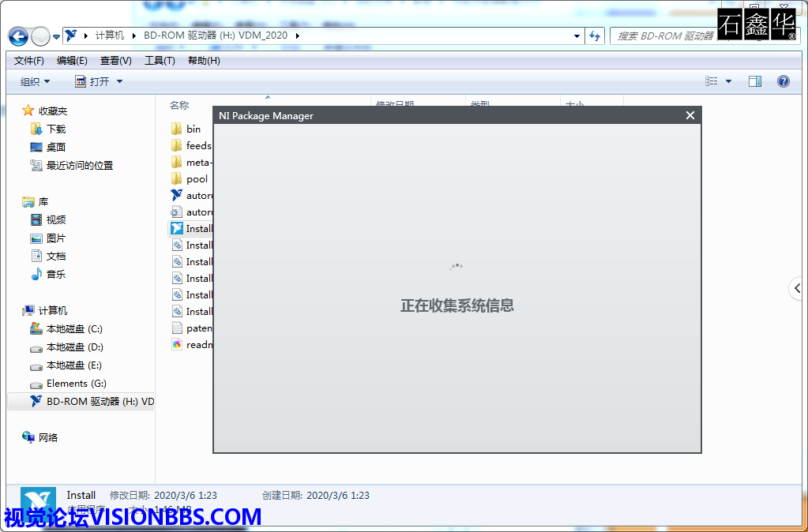This screenshot has width=808, height=532.
Task: Select the pool folder icon
Action: [x=177, y=178]
